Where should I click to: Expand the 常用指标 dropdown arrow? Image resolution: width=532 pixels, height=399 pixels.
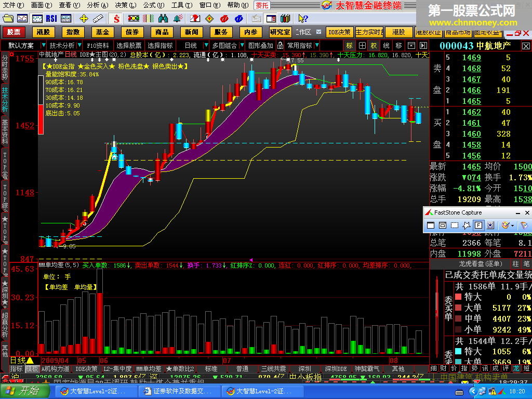pyautogui.click(x=317, y=45)
